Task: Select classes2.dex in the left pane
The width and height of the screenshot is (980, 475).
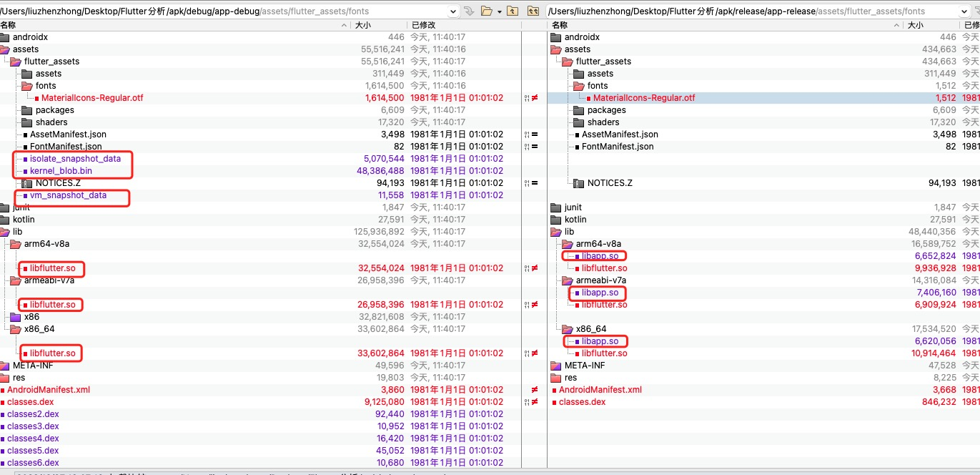Action: [33, 414]
